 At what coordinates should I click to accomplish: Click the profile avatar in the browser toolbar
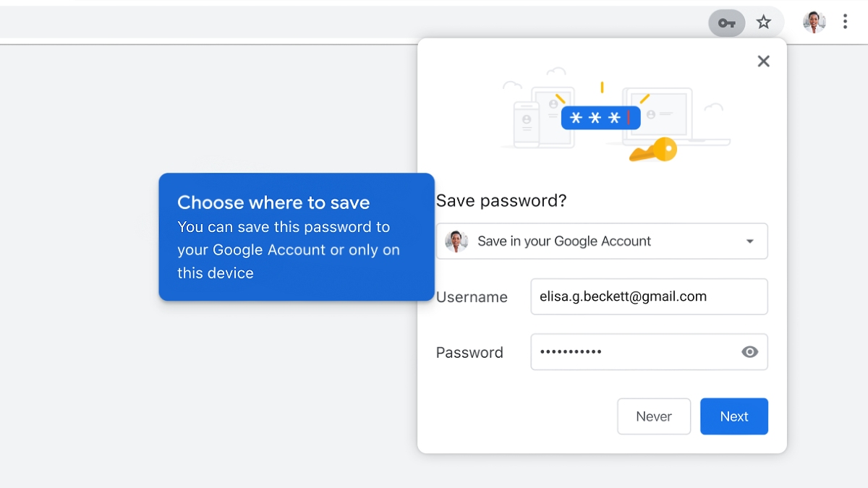coord(814,22)
